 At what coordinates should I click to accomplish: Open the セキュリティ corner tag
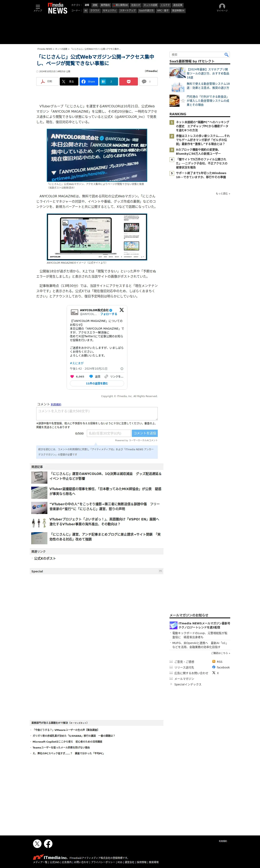109,11
